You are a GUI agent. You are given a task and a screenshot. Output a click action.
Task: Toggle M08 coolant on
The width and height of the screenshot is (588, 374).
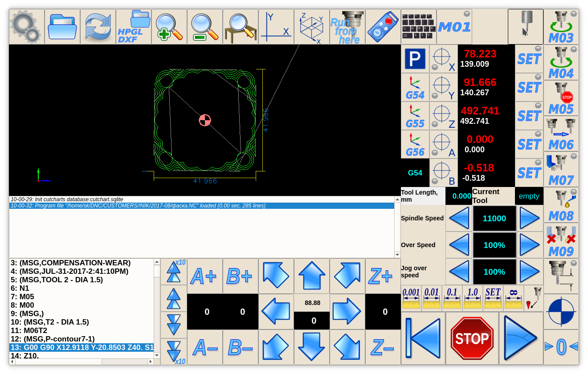click(561, 205)
